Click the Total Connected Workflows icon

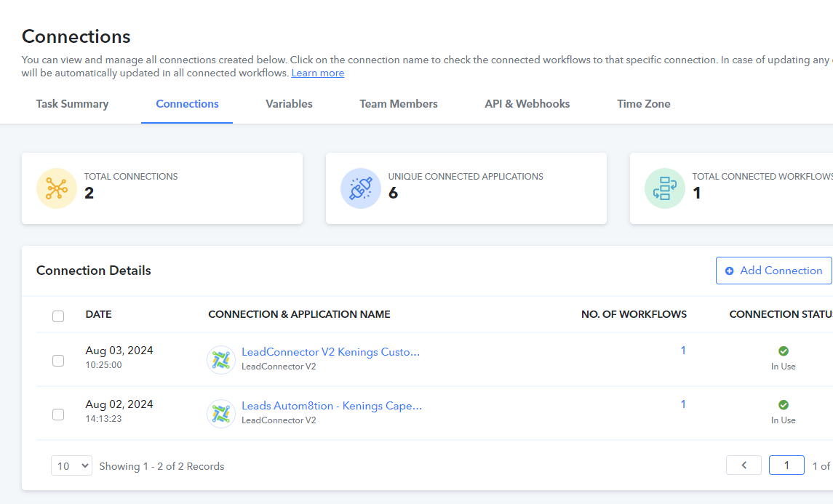tap(665, 188)
